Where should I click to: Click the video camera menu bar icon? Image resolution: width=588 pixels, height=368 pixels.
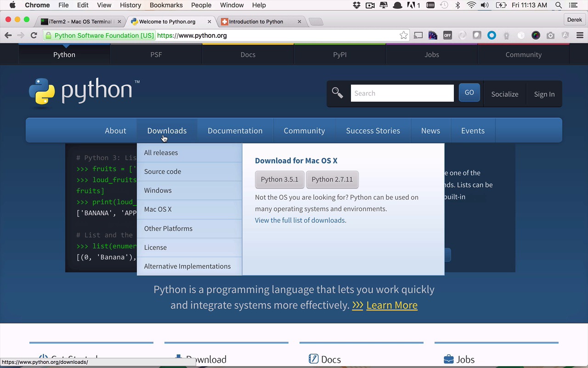click(370, 5)
